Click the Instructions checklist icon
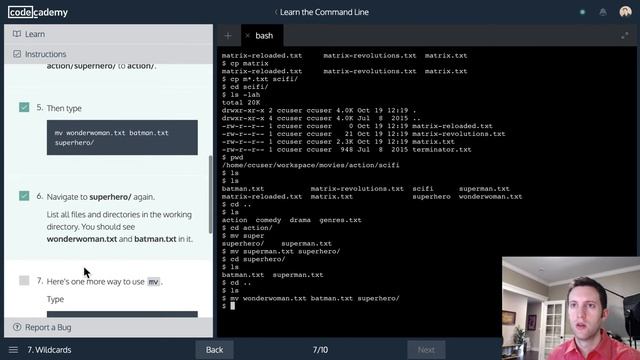Image resolution: width=640 pixels, height=360 pixels. [17, 54]
